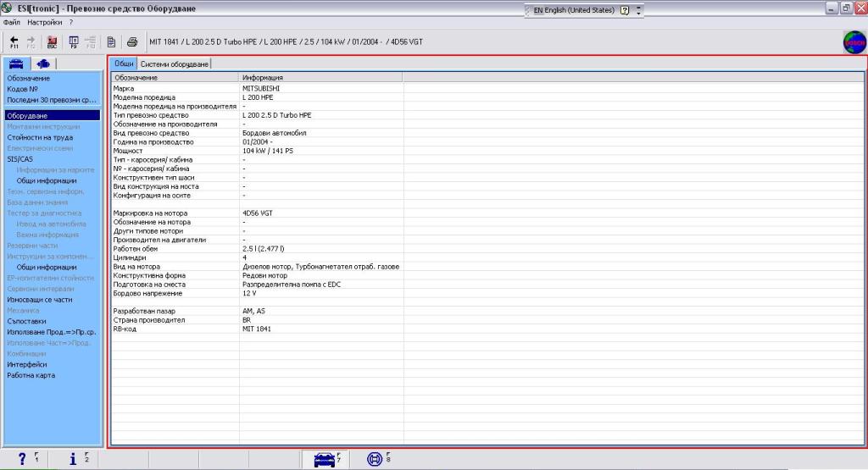Select the AM, AS market value
This screenshot has height=470, width=868.
click(253, 311)
